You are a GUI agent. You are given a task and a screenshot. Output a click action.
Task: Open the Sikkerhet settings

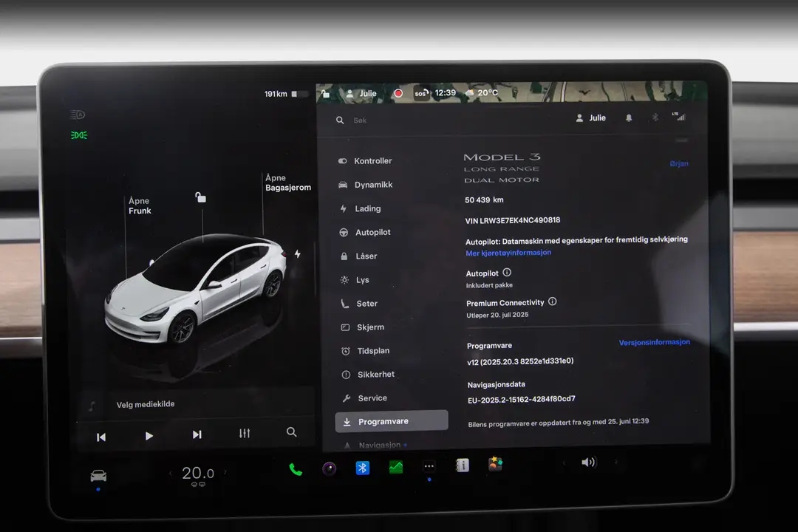point(369,375)
